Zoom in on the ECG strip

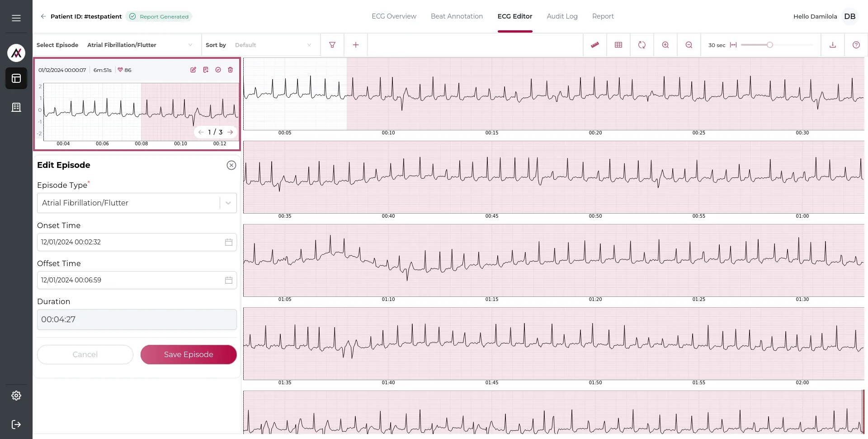click(x=665, y=45)
